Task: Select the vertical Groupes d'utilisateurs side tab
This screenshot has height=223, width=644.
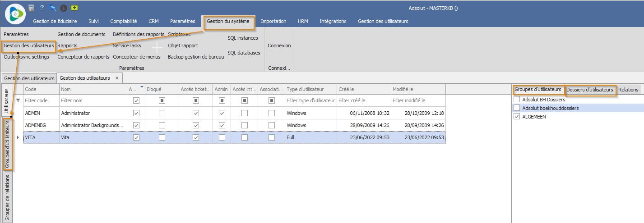Action: 7,144
